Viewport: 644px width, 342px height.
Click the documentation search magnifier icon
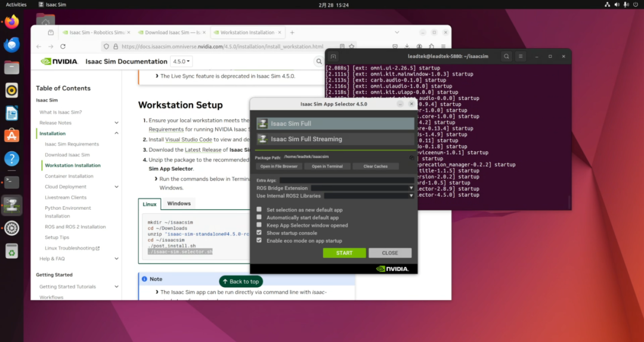coord(318,61)
